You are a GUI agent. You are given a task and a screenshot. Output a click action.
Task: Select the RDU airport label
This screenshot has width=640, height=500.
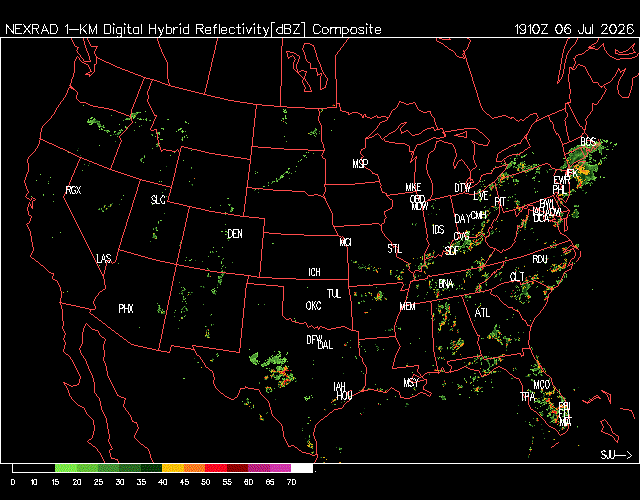tap(540, 259)
